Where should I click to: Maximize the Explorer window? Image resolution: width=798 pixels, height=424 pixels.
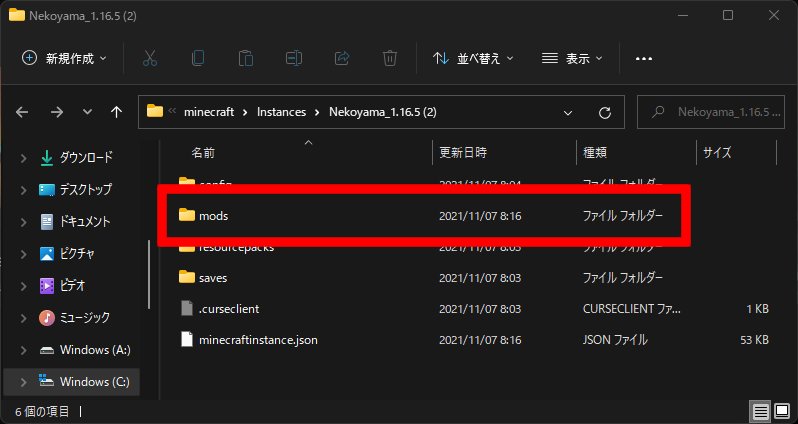click(x=728, y=15)
